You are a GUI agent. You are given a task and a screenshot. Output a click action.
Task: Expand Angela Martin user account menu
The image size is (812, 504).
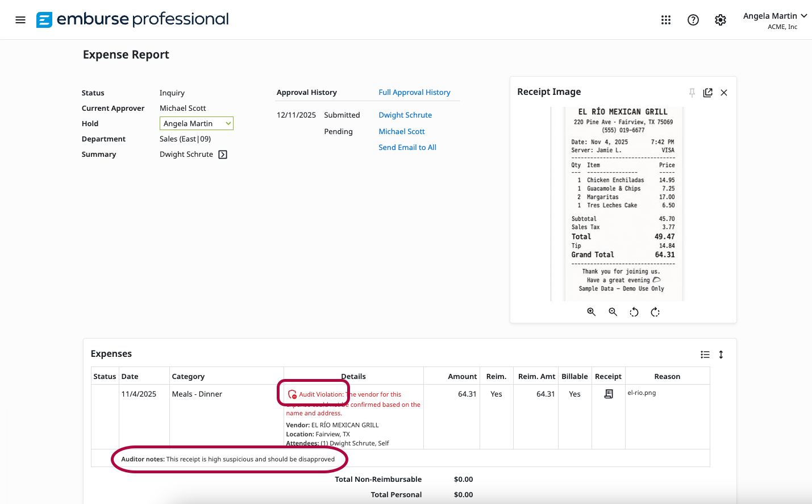774,16
